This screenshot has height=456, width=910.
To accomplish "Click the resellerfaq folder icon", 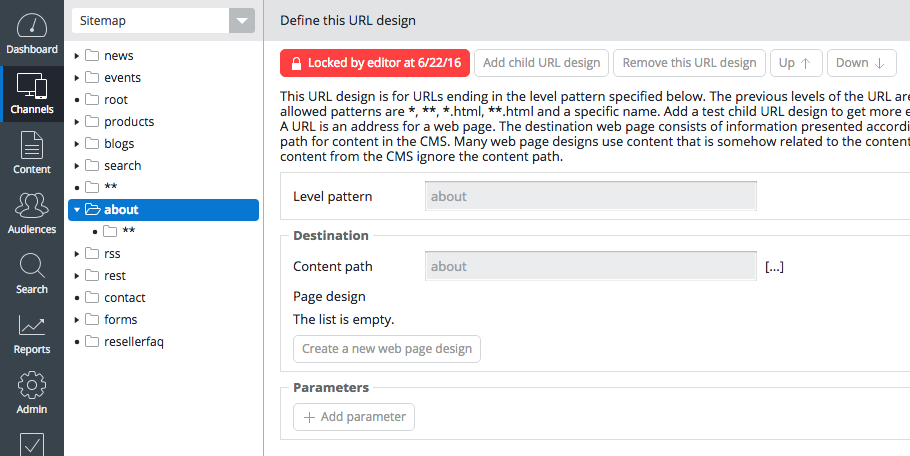I will coord(92,342).
